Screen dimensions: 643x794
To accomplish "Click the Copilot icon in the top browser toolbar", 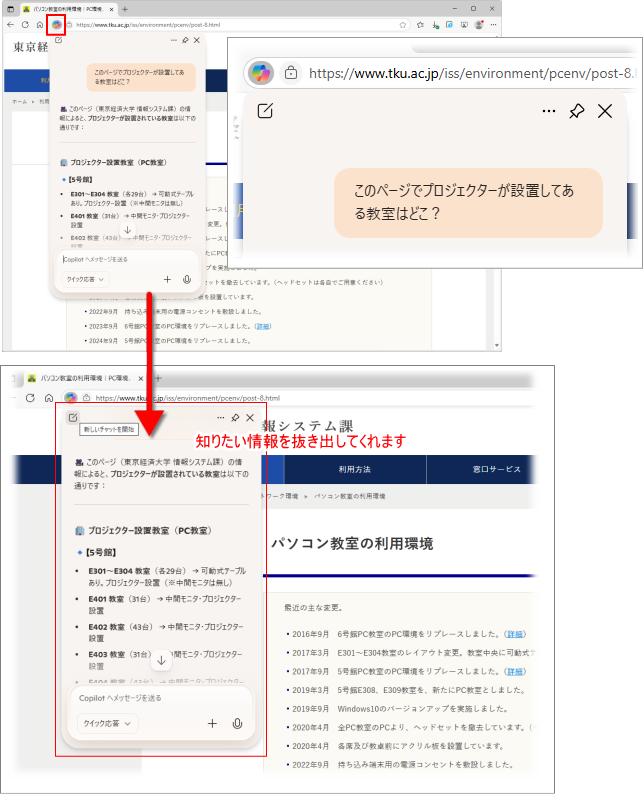I will pos(56,24).
